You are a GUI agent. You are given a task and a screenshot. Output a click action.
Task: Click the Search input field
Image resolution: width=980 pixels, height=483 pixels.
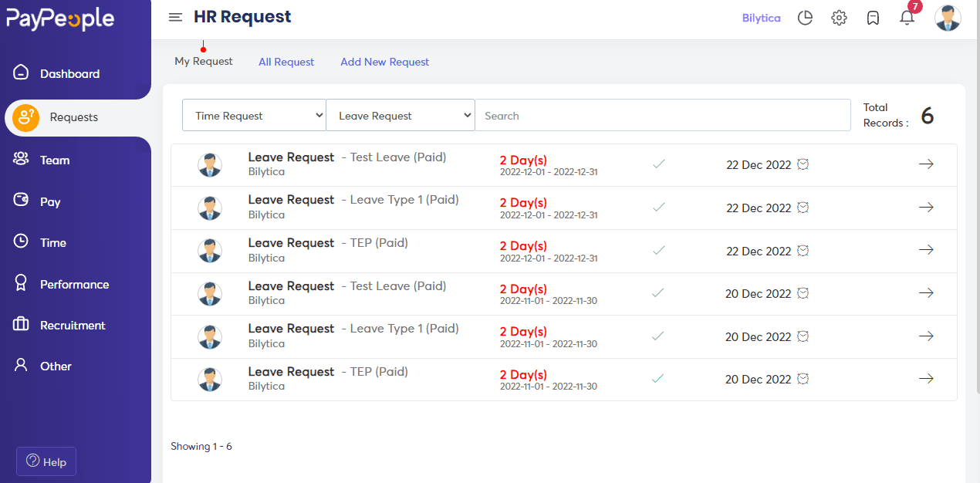click(662, 116)
